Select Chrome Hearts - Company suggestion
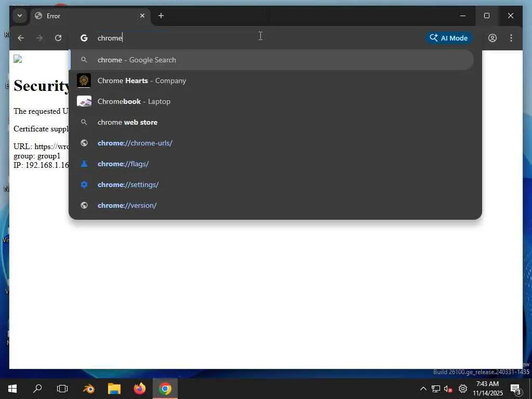532x399 pixels. pyautogui.click(x=271, y=81)
